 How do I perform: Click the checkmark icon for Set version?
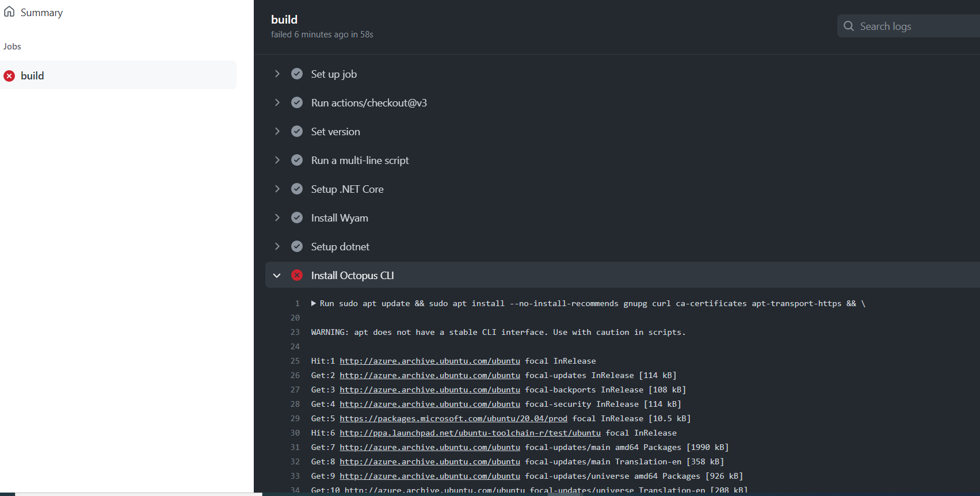tap(297, 131)
